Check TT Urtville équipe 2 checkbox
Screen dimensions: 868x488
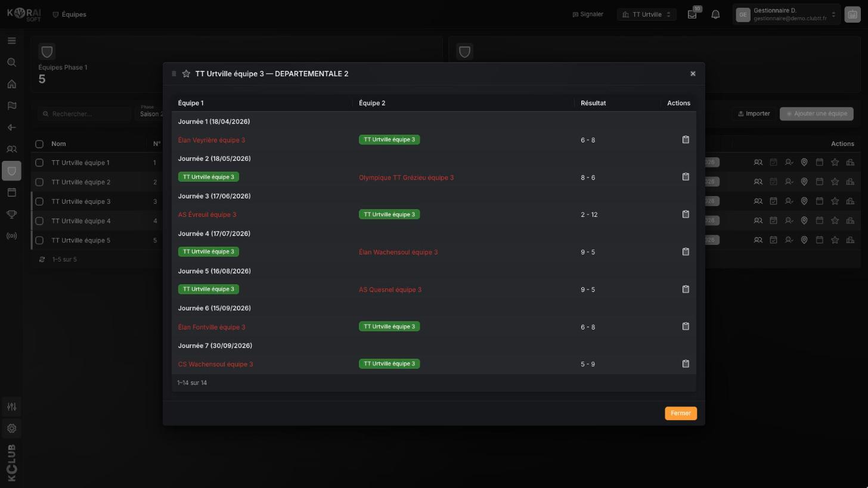(x=39, y=182)
